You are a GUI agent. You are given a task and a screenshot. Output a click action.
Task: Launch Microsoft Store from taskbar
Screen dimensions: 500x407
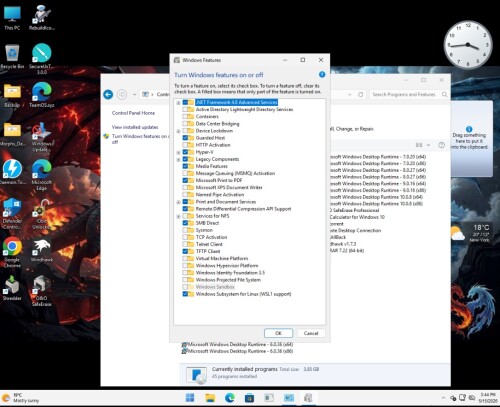coord(249,397)
